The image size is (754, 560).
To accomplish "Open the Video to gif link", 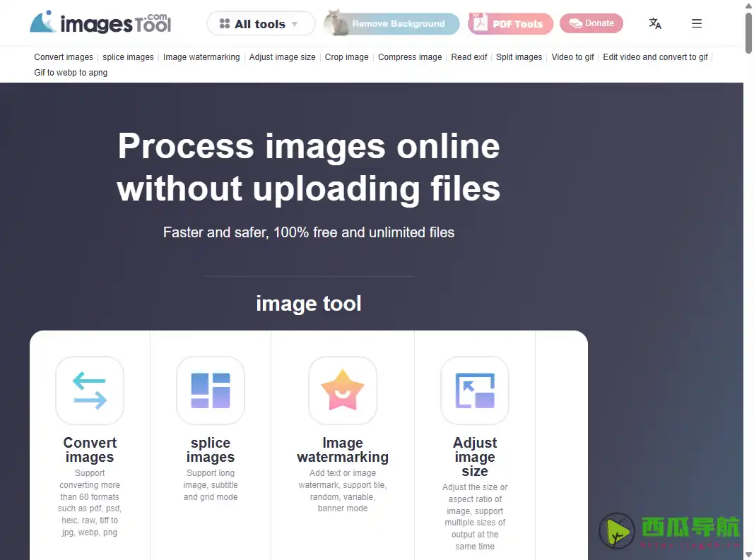I will point(573,57).
